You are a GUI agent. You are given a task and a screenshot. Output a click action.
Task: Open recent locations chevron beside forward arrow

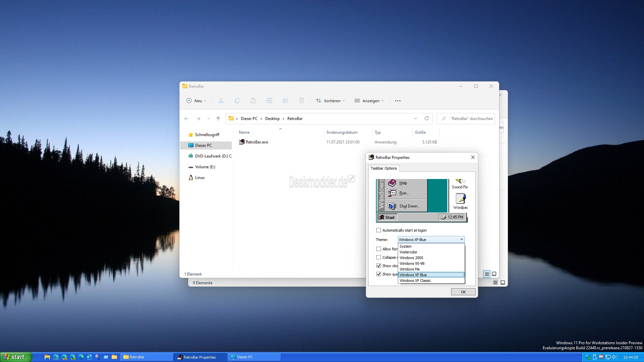click(208, 119)
